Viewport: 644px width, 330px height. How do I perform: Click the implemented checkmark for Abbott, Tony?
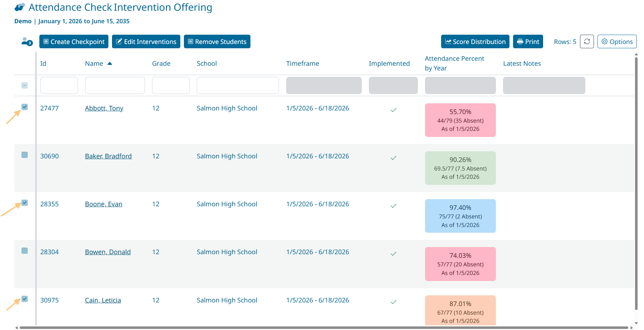point(393,110)
